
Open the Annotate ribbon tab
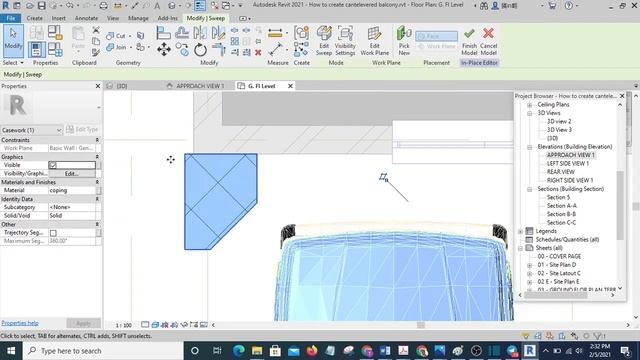click(x=86, y=18)
